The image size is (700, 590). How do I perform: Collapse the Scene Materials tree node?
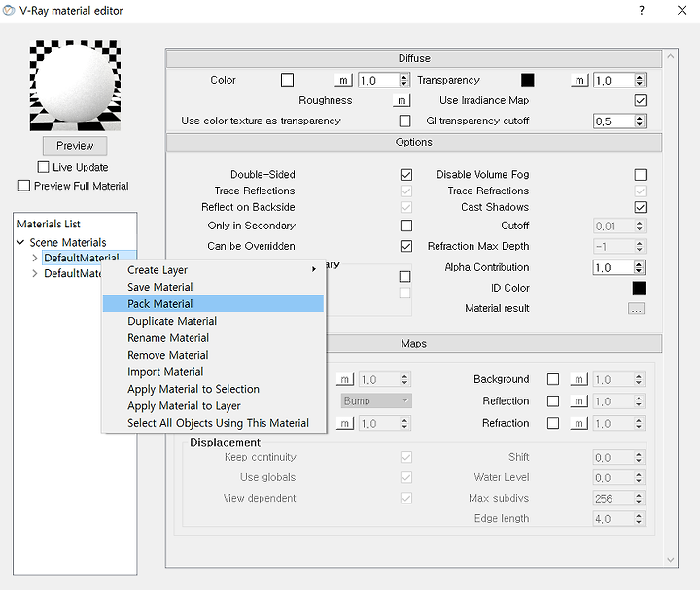[x=20, y=242]
